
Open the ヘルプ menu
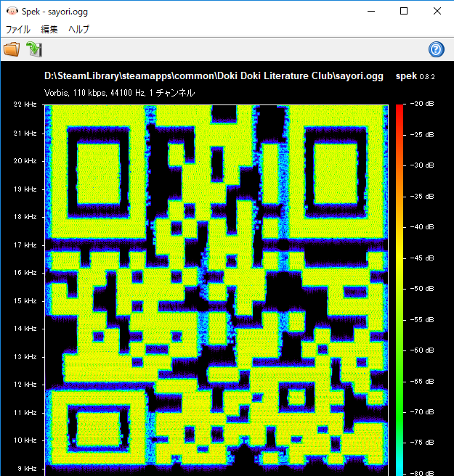point(78,30)
